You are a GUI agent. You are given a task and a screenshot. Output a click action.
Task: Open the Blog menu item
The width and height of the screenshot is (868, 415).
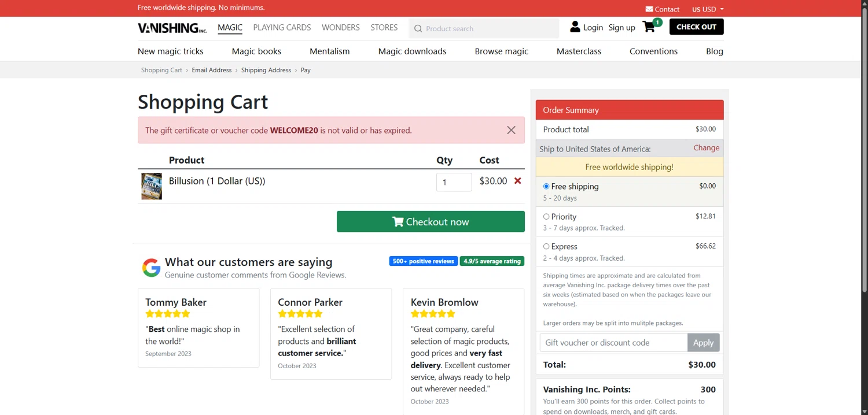tap(715, 51)
